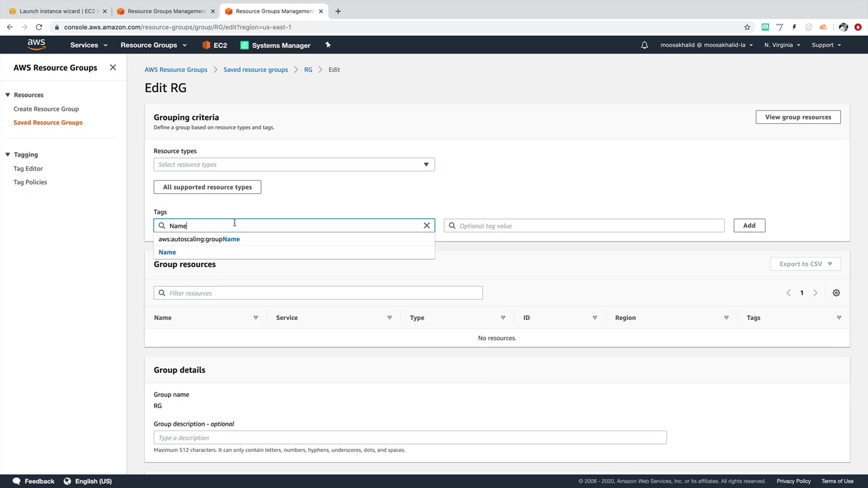
Task: Collapse the Resources section in sidebar
Action: pos(7,95)
